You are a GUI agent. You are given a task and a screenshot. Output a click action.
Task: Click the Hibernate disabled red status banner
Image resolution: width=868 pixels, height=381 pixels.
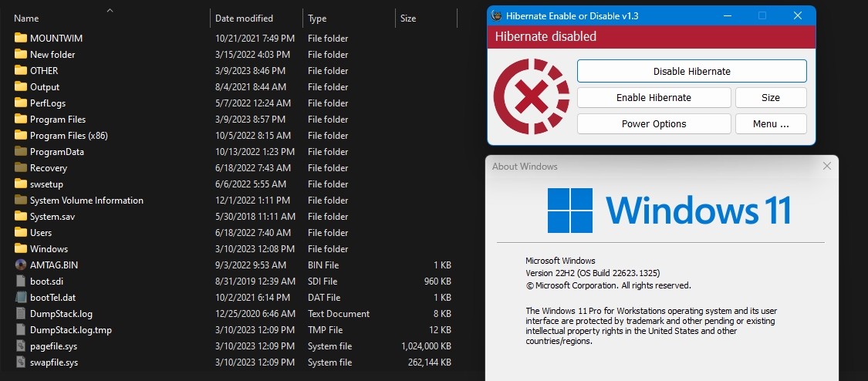651,36
